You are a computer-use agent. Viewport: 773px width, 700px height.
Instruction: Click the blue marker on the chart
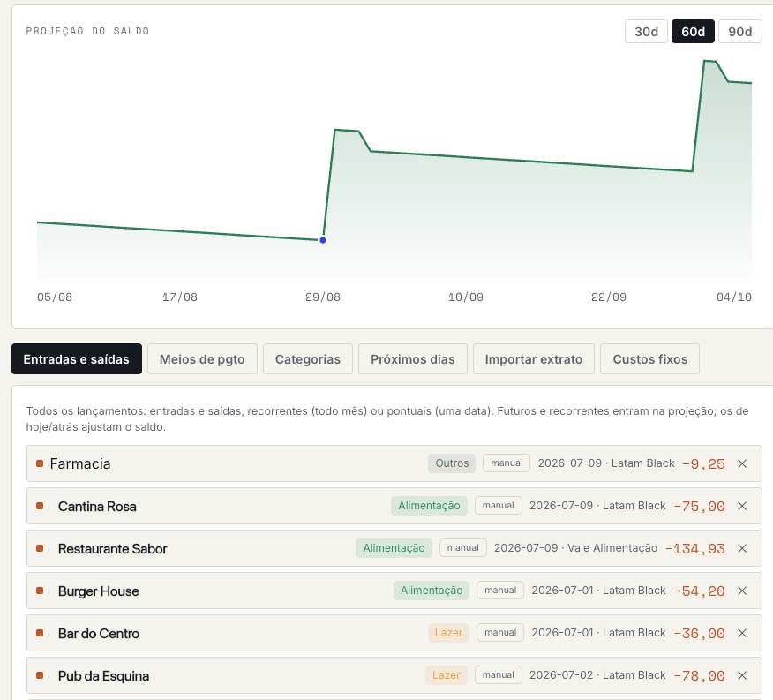pyautogui.click(x=323, y=240)
